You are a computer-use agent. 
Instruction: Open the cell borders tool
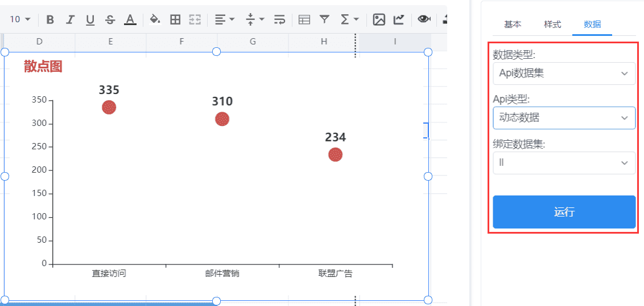[175, 20]
